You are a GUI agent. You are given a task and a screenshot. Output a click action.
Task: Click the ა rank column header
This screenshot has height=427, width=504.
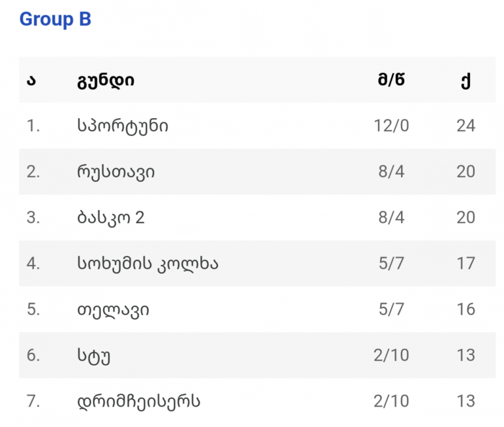[31, 80]
